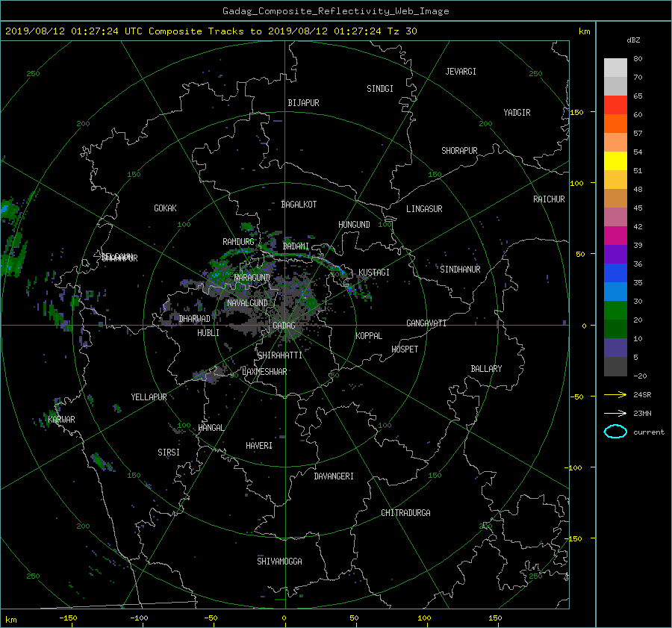This screenshot has height=628, width=672.
Task: Click the GANGAVATI city label
Action: [426, 323]
